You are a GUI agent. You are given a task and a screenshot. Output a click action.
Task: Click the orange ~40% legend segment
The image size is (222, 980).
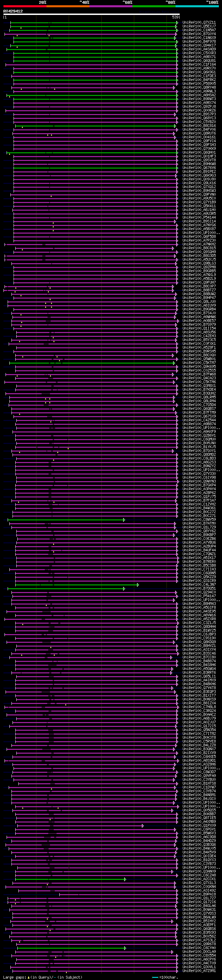[68, 6]
